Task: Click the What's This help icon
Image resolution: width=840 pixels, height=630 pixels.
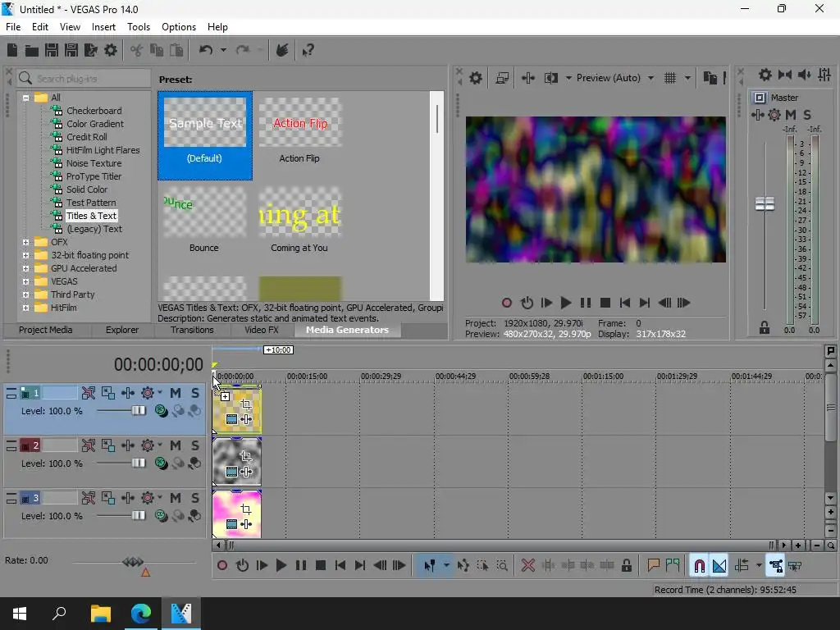Action: (x=308, y=50)
